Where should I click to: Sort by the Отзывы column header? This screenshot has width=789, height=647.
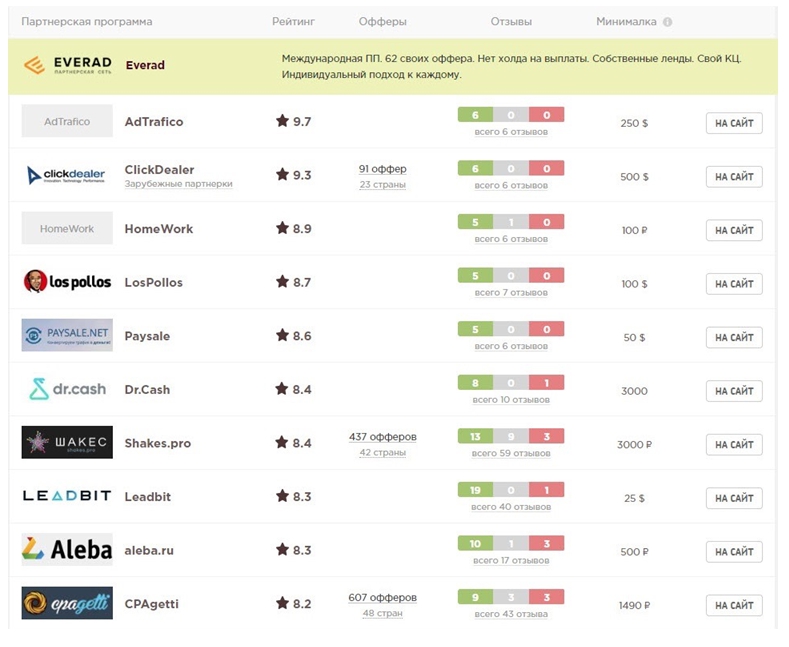[511, 22]
